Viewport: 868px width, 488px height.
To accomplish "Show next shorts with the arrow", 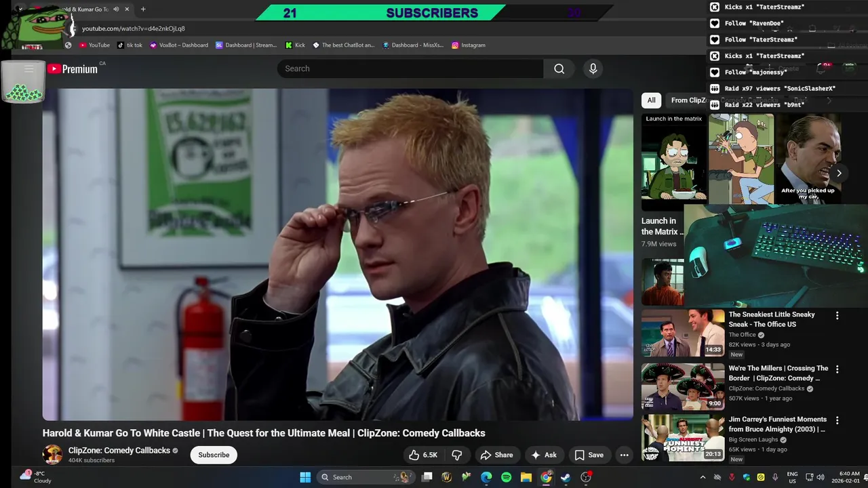I will coord(839,174).
